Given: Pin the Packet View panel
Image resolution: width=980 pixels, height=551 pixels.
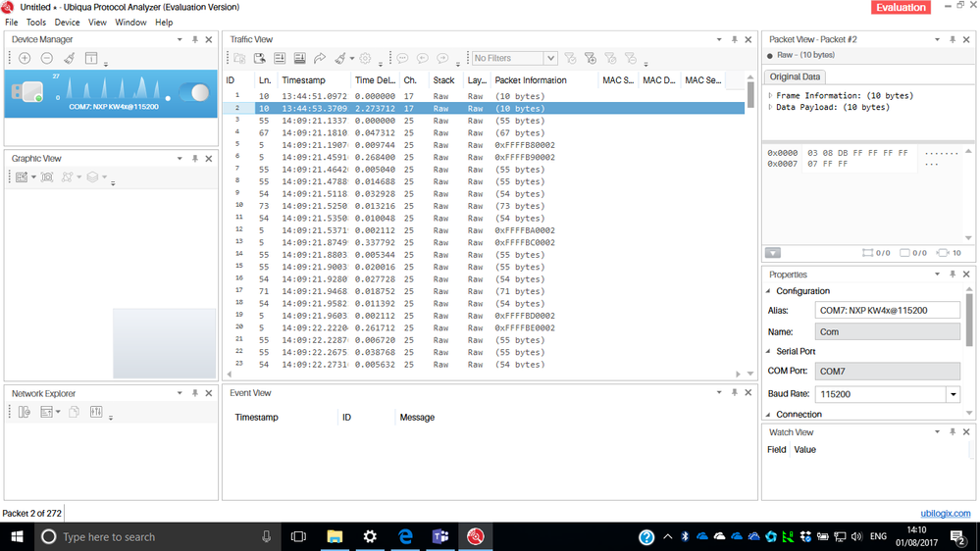Looking at the screenshot, I should (953, 39).
